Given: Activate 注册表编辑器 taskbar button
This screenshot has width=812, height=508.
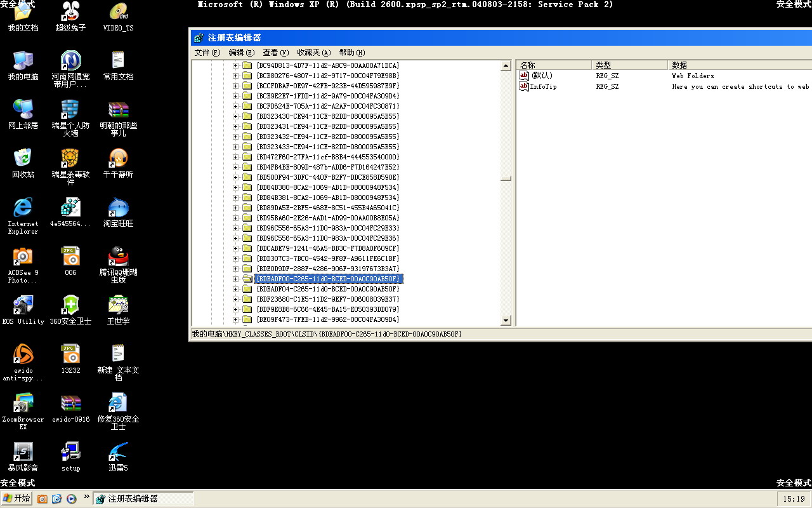Looking at the screenshot, I should coord(143,499).
